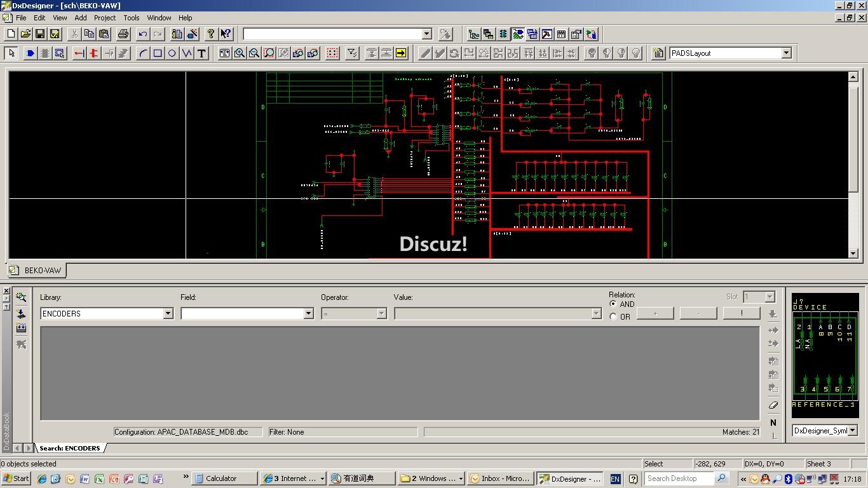The width and height of the screenshot is (868, 488).
Task: Open the Project menu
Action: click(x=105, y=18)
